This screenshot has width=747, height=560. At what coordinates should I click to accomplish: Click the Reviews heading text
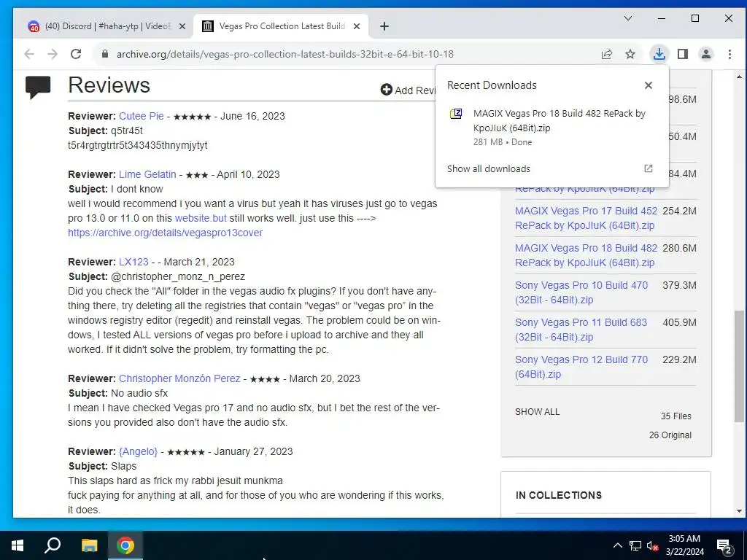[x=109, y=85]
